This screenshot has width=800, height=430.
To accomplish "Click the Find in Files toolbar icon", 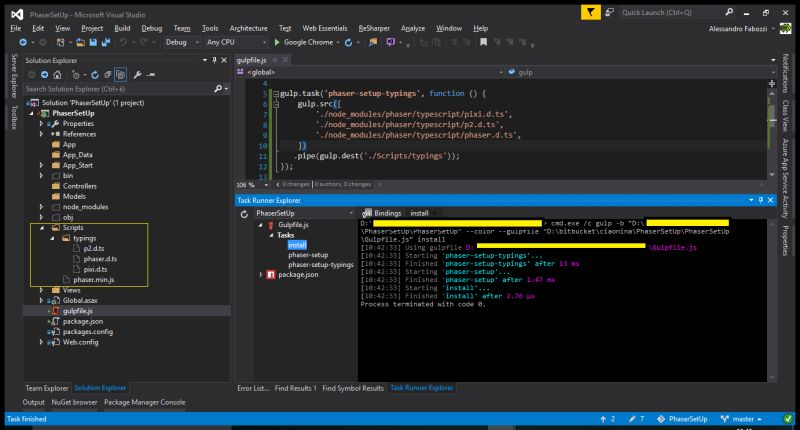I will point(373,42).
